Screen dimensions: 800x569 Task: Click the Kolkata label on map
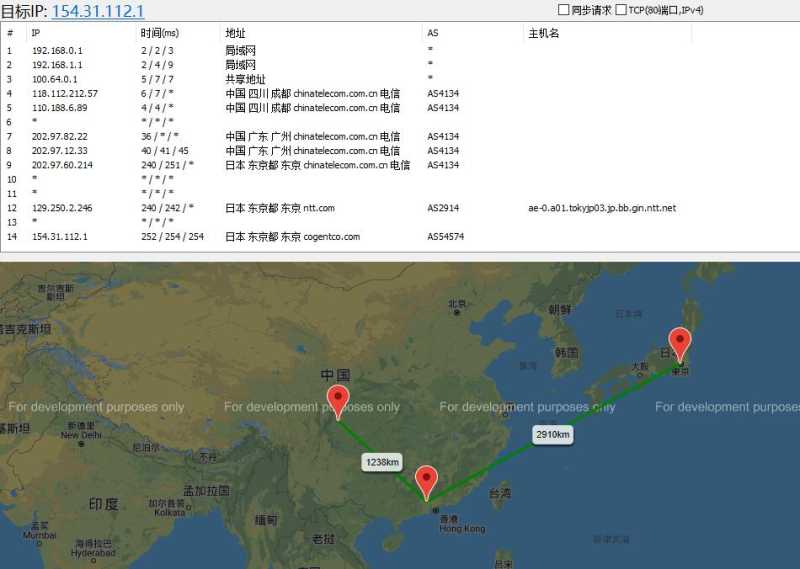[x=169, y=512]
